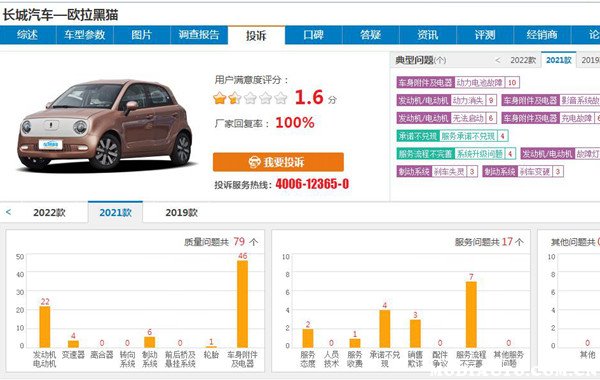Click the 刹车失灵 issue tag
The width and height of the screenshot is (600, 380).
[449, 171]
